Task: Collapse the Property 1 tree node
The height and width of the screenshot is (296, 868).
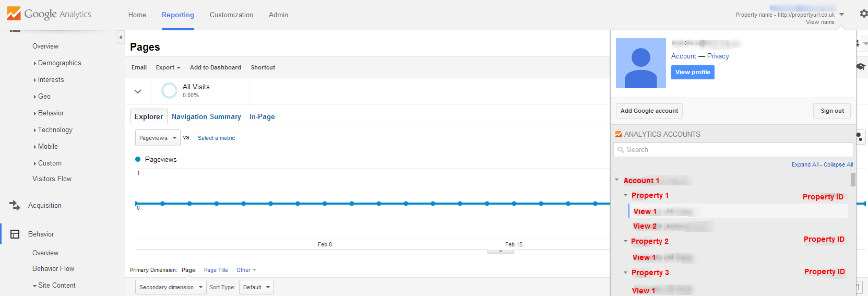Action: (625, 195)
